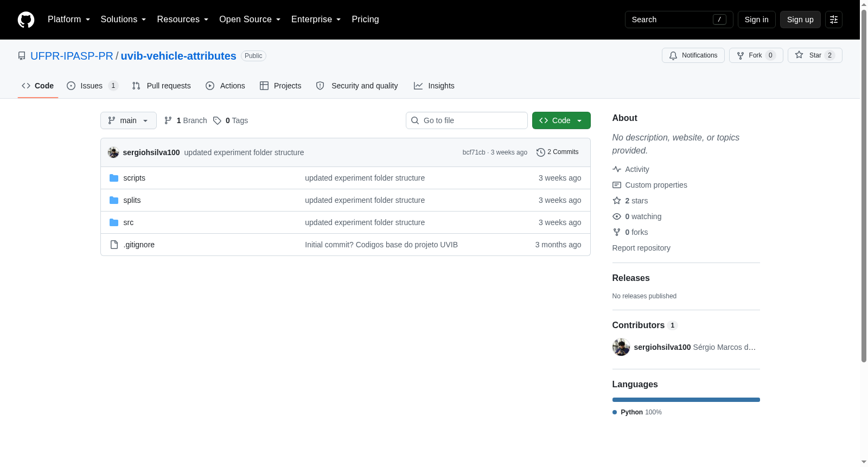Image resolution: width=868 pixels, height=467 pixels.
Task: Click the eye icon beside 0 watching
Action: click(x=617, y=216)
